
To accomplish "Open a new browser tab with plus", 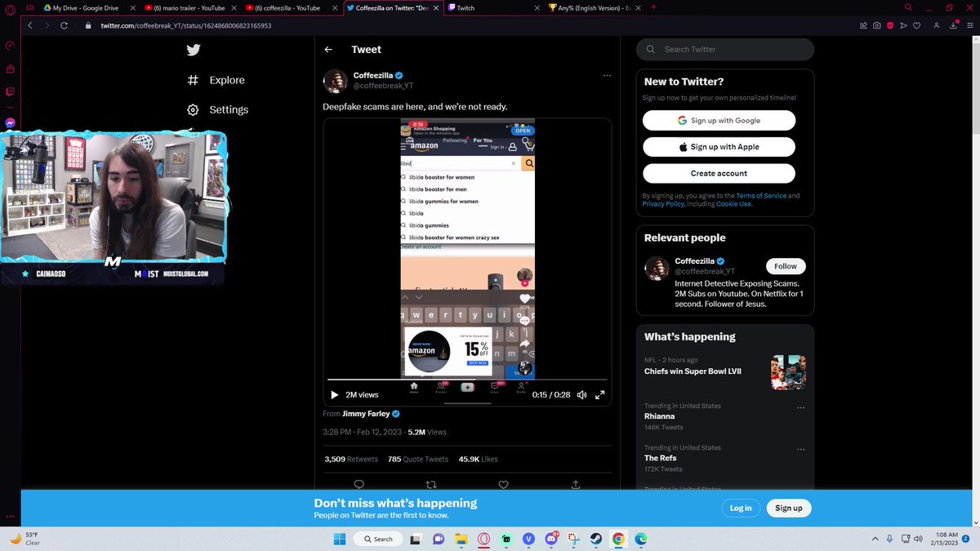I will tap(653, 7).
